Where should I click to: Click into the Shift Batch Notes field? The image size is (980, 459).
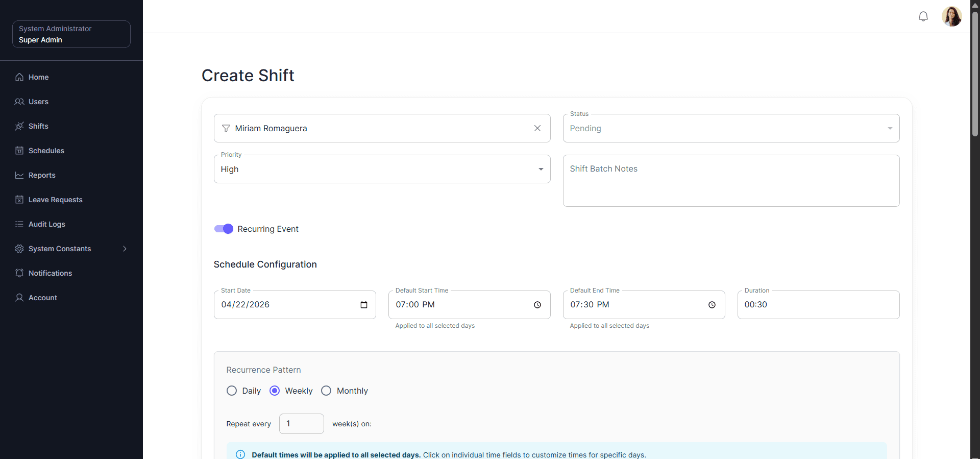(x=731, y=181)
